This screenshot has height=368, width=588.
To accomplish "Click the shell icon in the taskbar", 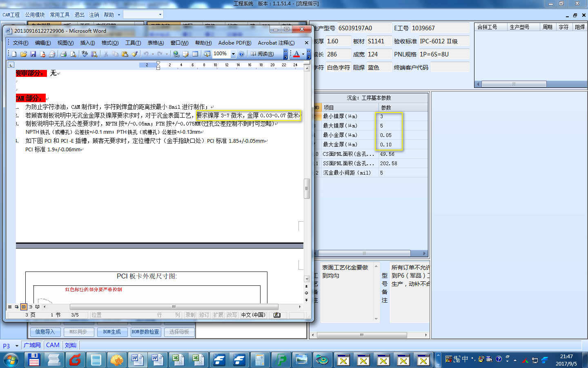I will (x=116, y=360).
